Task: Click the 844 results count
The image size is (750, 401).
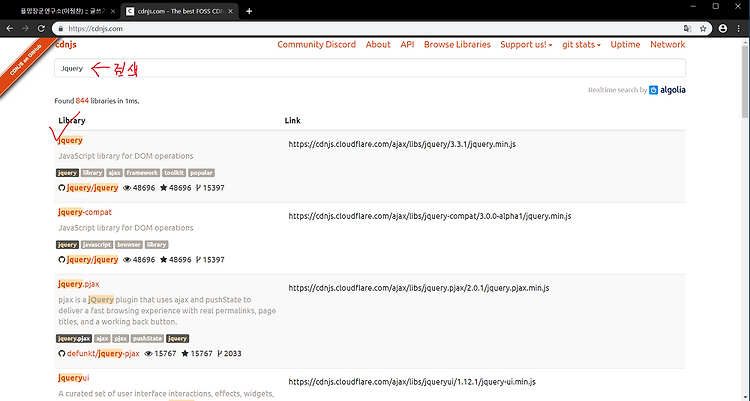Action: 82,101
